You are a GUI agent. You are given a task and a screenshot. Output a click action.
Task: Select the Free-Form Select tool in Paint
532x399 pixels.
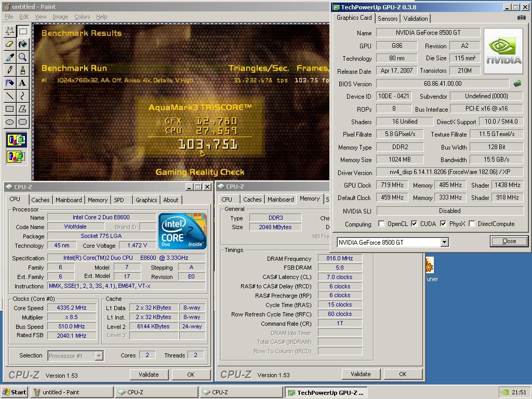(x=10, y=32)
